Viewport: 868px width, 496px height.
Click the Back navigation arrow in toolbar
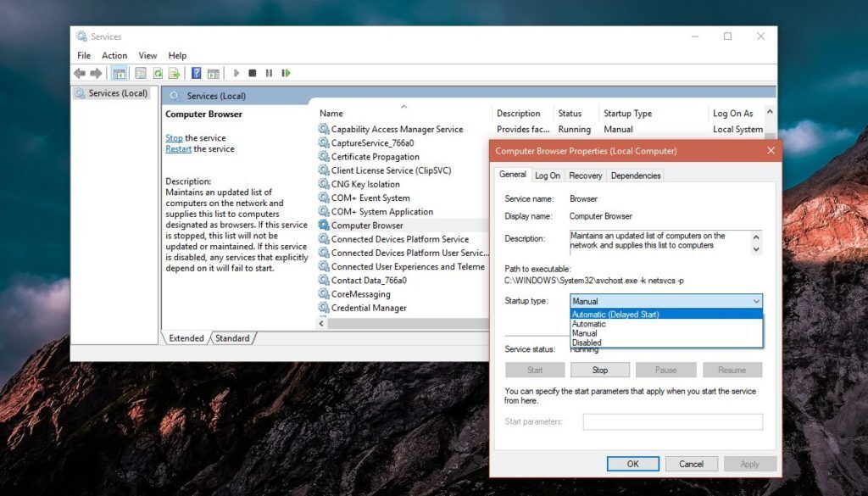pos(80,73)
